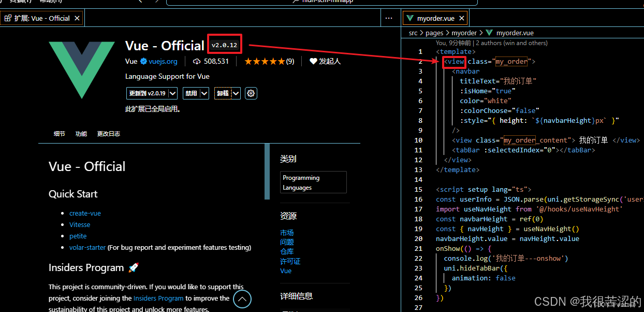Select the 扩展: Vue - Official tab
This screenshot has height=312, width=644.
(x=42, y=18)
